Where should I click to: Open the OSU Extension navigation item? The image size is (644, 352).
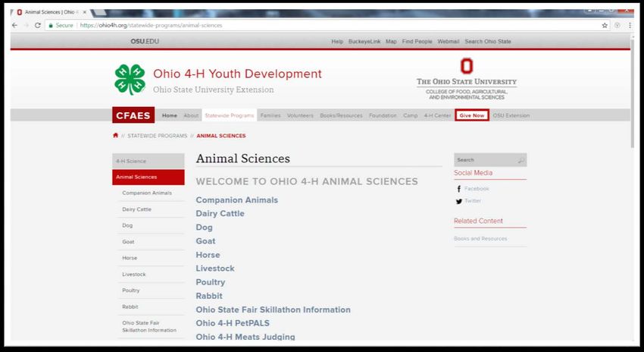(511, 115)
